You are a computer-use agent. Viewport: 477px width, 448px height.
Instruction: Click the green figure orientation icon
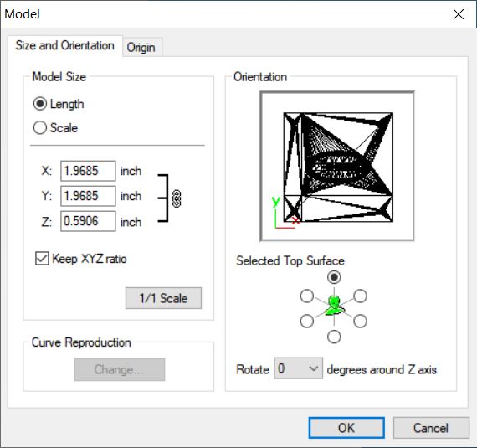(335, 306)
